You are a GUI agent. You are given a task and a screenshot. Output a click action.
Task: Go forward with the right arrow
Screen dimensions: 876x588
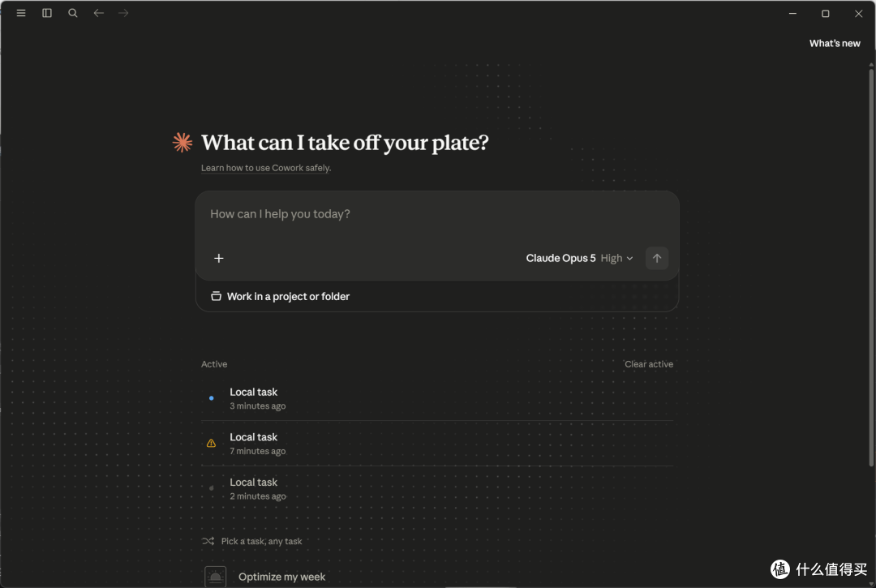tap(123, 13)
